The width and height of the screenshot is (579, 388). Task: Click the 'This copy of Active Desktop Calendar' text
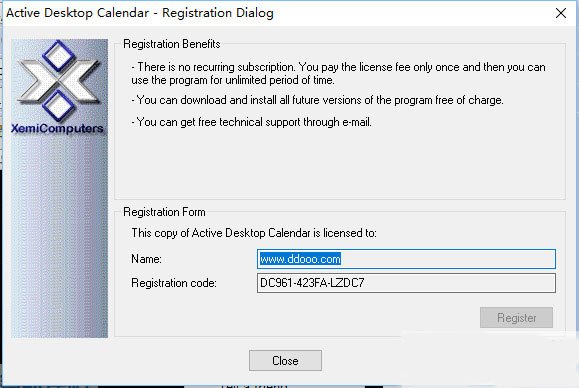pos(254,233)
